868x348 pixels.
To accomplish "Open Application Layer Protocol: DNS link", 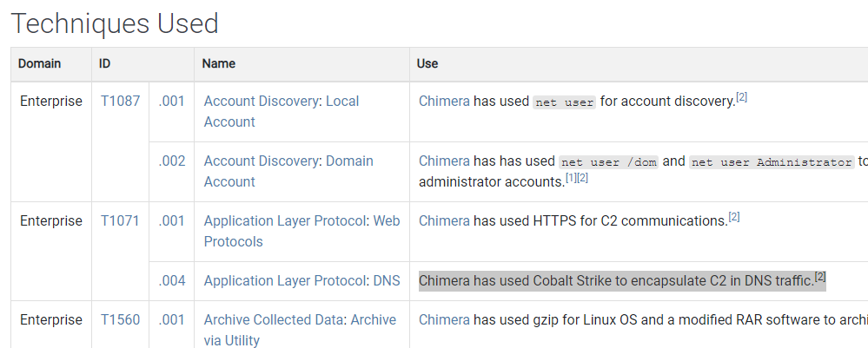I will 301,280.
